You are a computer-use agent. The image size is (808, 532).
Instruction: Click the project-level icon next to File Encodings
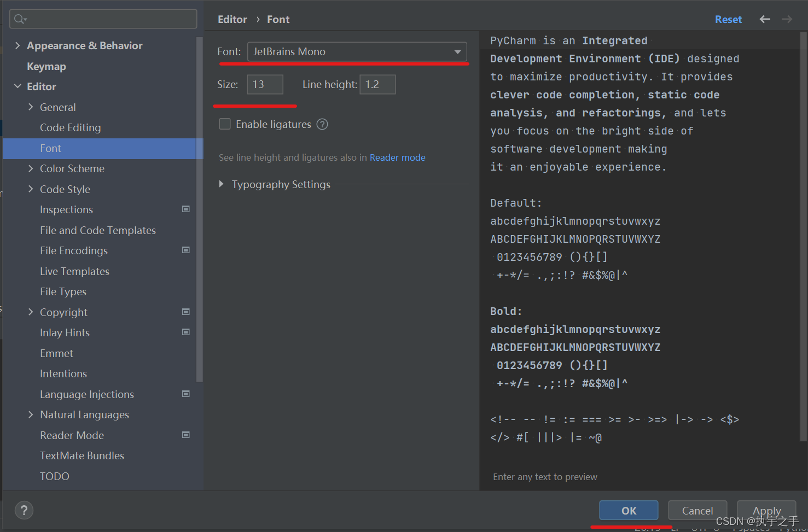(x=186, y=250)
